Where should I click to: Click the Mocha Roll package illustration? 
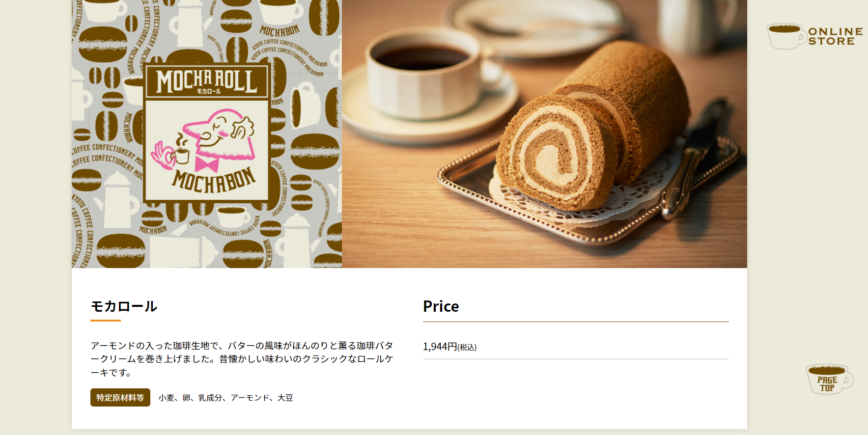[x=207, y=134]
